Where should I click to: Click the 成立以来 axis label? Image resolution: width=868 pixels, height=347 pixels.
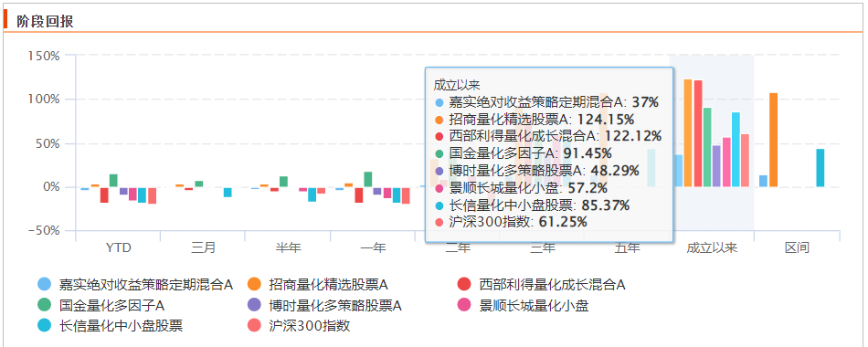tap(712, 248)
